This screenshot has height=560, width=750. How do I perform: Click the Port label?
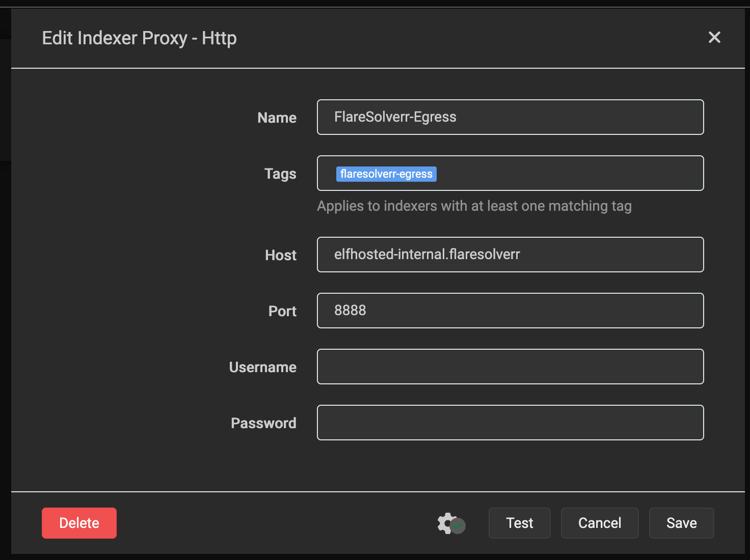pos(282,311)
